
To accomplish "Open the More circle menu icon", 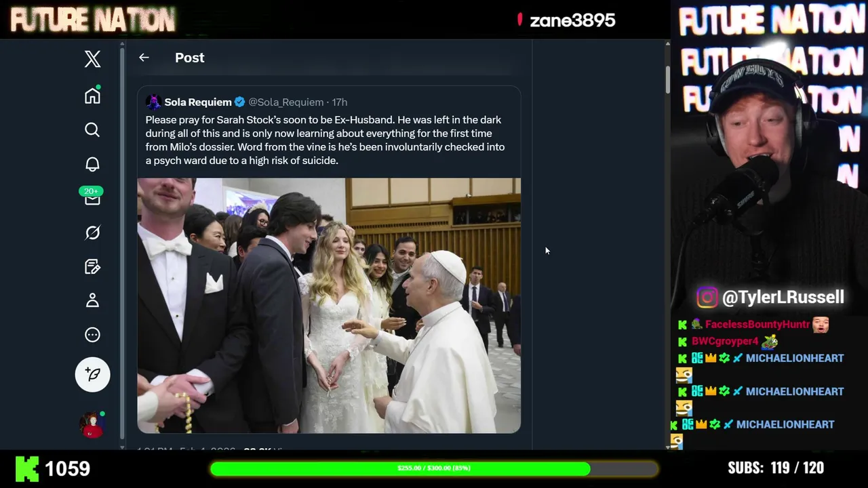I will (x=92, y=335).
